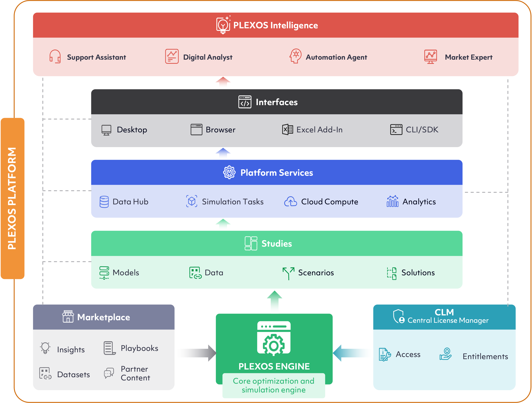Select the CLI/SDK terminal icon
The height and width of the screenshot is (403, 532).
pos(396,129)
